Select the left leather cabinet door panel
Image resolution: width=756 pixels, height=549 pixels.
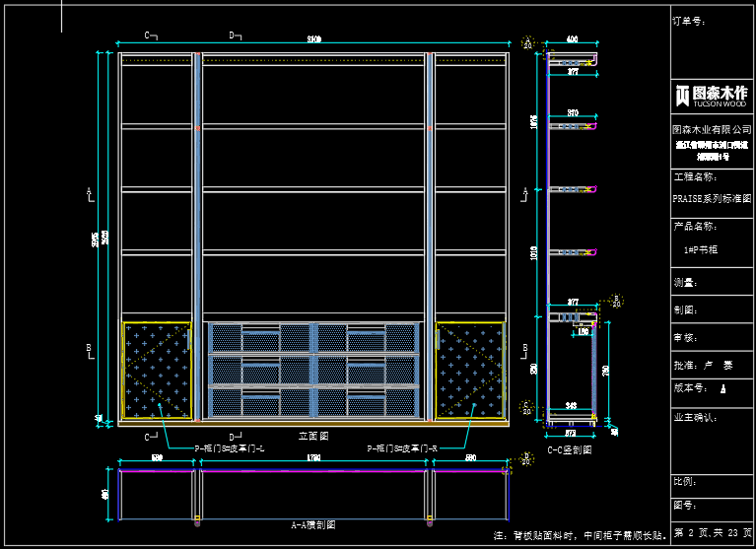[x=157, y=370]
